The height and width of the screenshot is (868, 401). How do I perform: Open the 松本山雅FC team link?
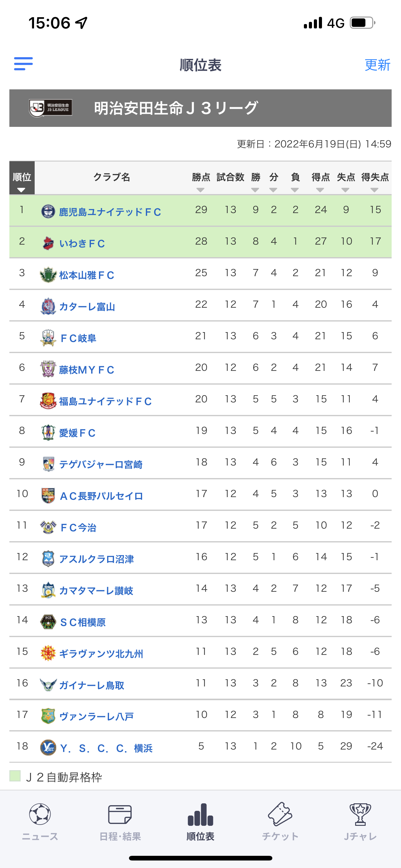pos(87,275)
